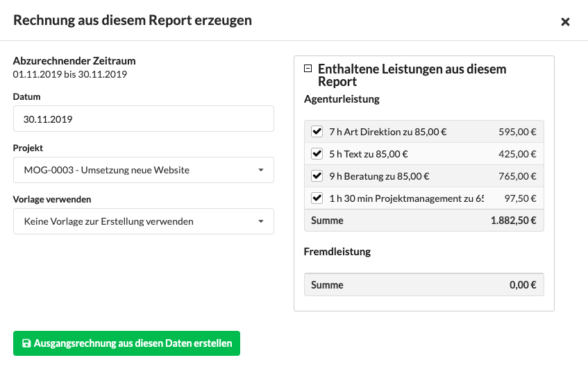Viewport: 588px width, 369px height.
Task: Toggle the 9 h Beratung checkbox
Action: (317, 175)
